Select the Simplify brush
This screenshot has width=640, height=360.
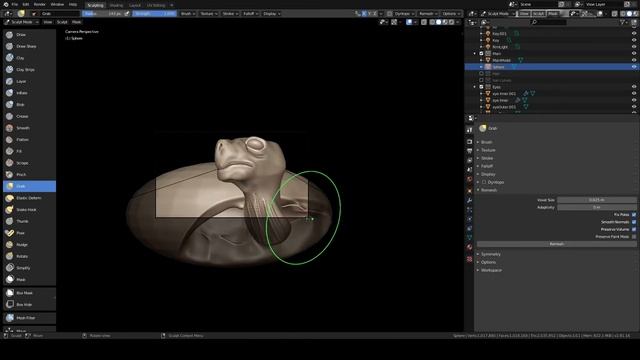click(x=29, y=268)
